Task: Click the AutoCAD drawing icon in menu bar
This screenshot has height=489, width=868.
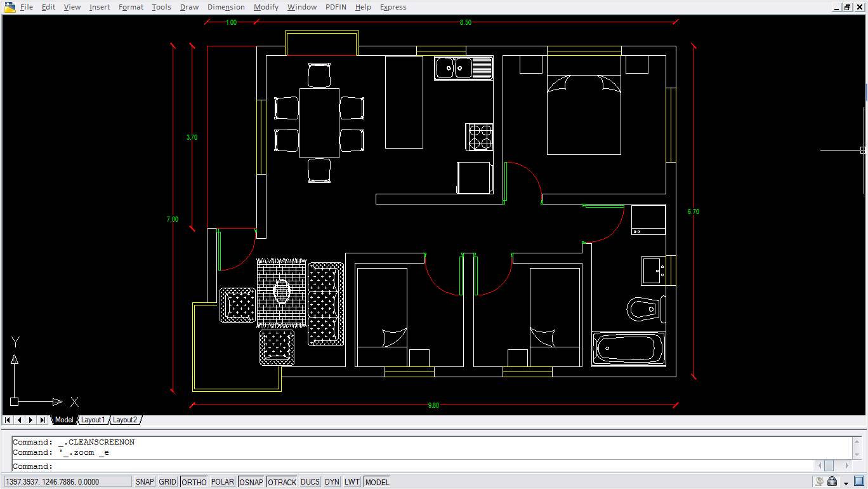Action: pyautogui.click(x=10, y=7)
